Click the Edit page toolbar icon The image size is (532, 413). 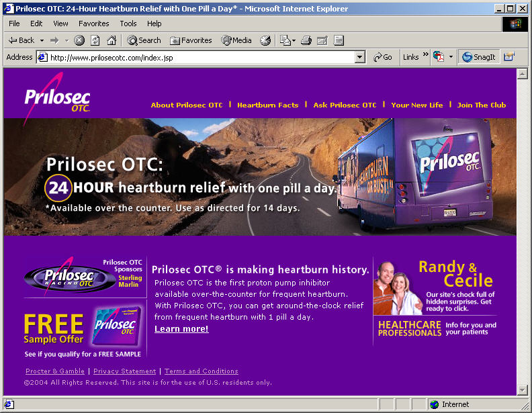[322, 41]
